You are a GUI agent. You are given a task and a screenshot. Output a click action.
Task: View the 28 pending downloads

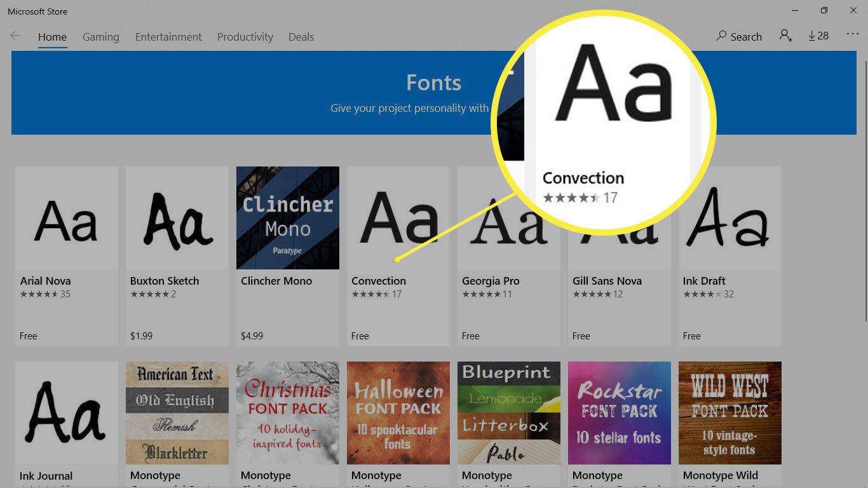pyautogui.click(x=818, y=36)
